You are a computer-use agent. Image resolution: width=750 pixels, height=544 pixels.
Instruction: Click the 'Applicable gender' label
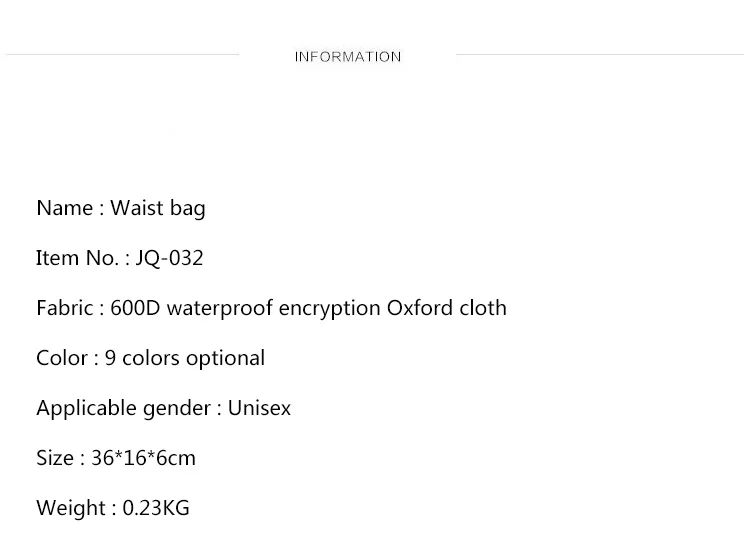[123, 409]
